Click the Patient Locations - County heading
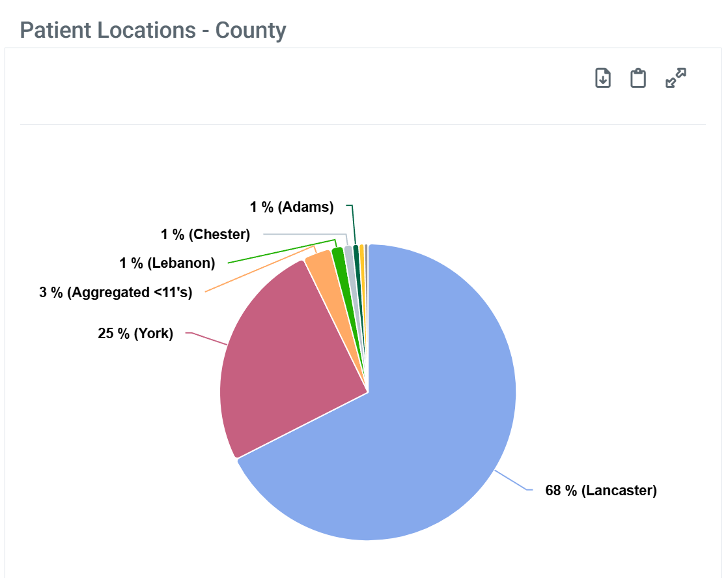This screenshot has width=728, height=578. tap(153, 30)
